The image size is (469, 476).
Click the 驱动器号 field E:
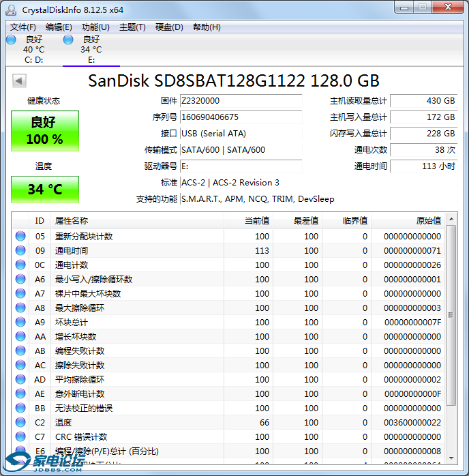[241, 166]
